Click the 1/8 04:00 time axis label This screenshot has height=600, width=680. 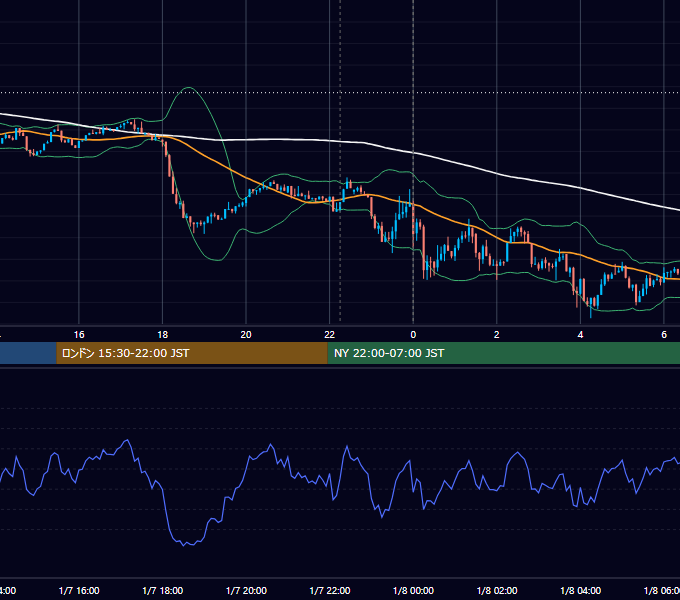click(580, 590)
